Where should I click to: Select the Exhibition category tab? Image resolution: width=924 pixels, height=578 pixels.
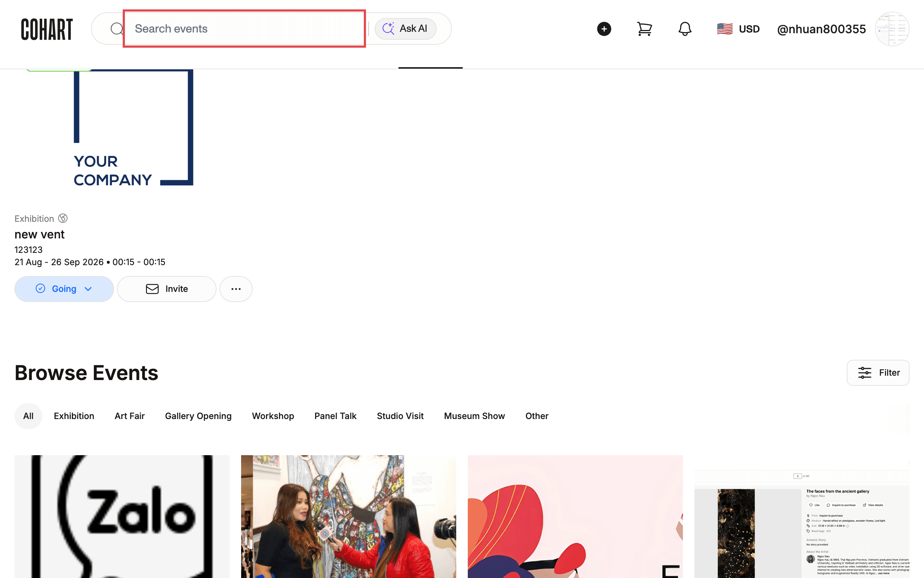[74, 416]
